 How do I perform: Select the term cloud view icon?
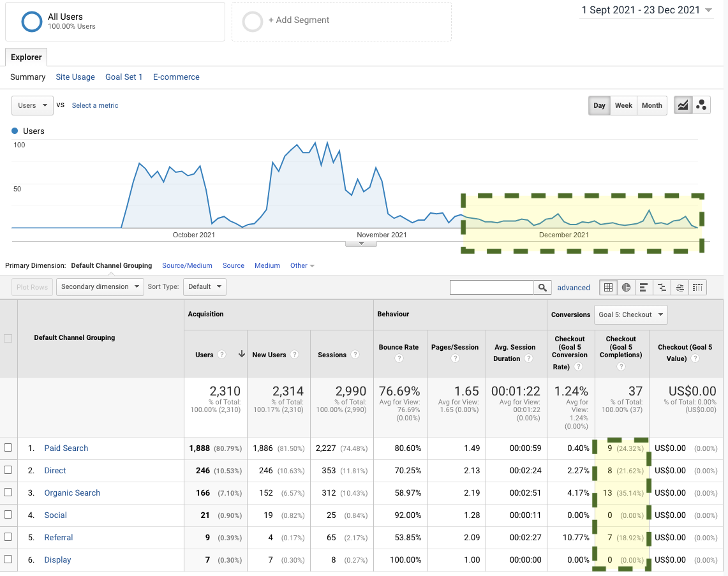pos(680,287)
